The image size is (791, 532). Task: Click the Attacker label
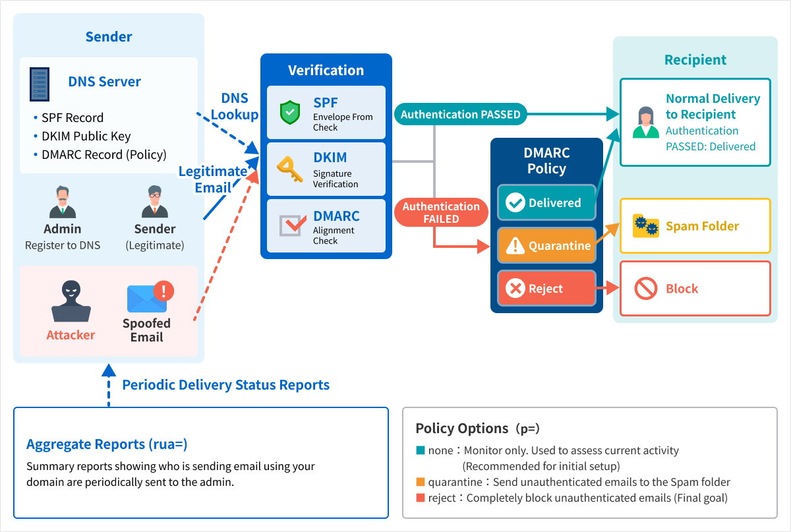click(71, 335)
